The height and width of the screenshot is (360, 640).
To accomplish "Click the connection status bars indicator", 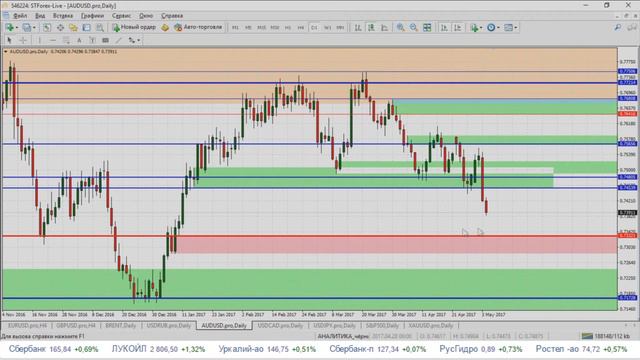I will tap(587, 336).
